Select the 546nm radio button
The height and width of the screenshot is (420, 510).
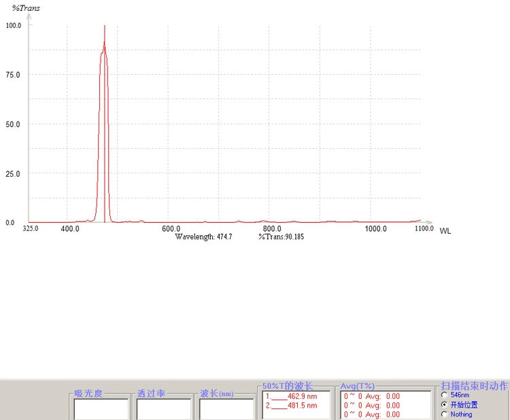444,395
